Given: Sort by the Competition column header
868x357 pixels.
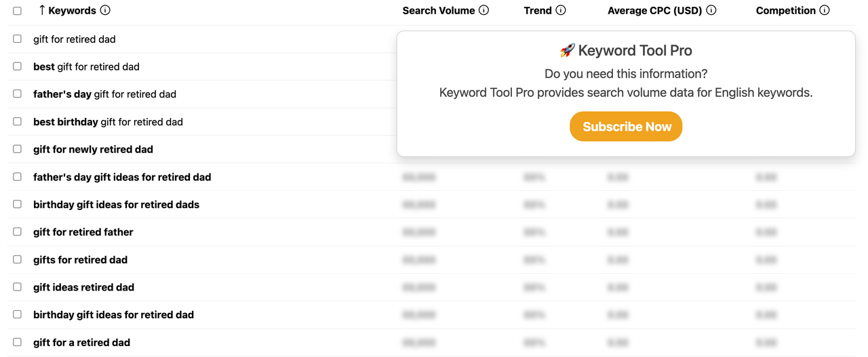Looking at the screenshot, I should [x=785, y=10].
